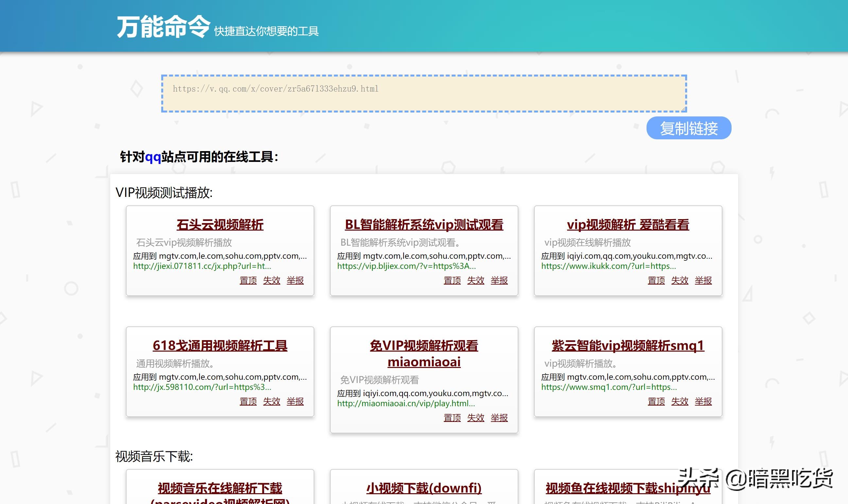This screenshot has width=848, height=504.
Task: Pin the 石头云视频解析 card using 置顶
Action: click(x=248, y=280)
